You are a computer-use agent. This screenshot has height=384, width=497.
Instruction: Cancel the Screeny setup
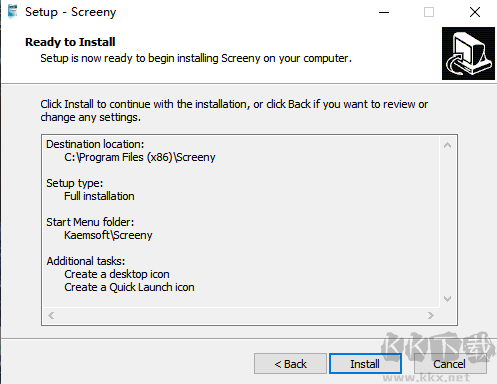click(450, 364)
